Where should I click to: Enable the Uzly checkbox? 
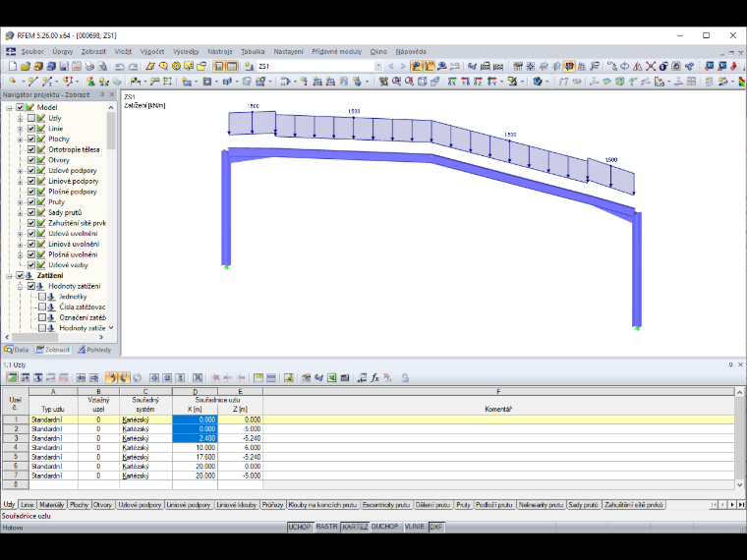[x=31, y=118]
